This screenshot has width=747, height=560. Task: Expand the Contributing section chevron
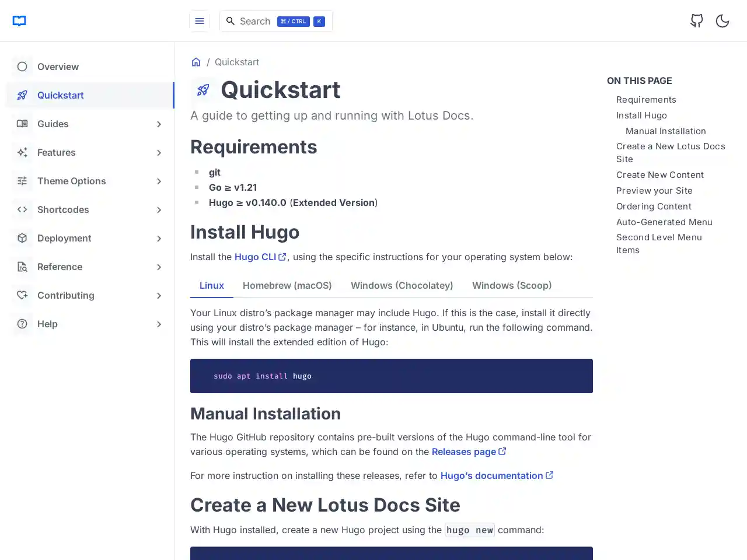click(159, 295)
